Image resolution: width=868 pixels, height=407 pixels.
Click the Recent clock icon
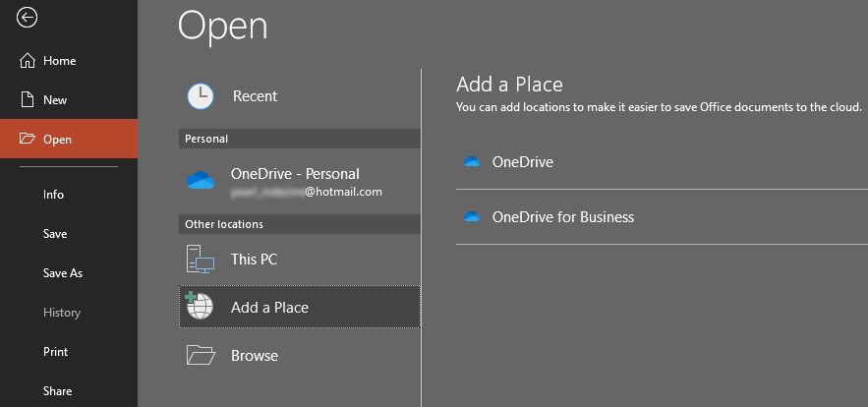(x=201, y=96)
